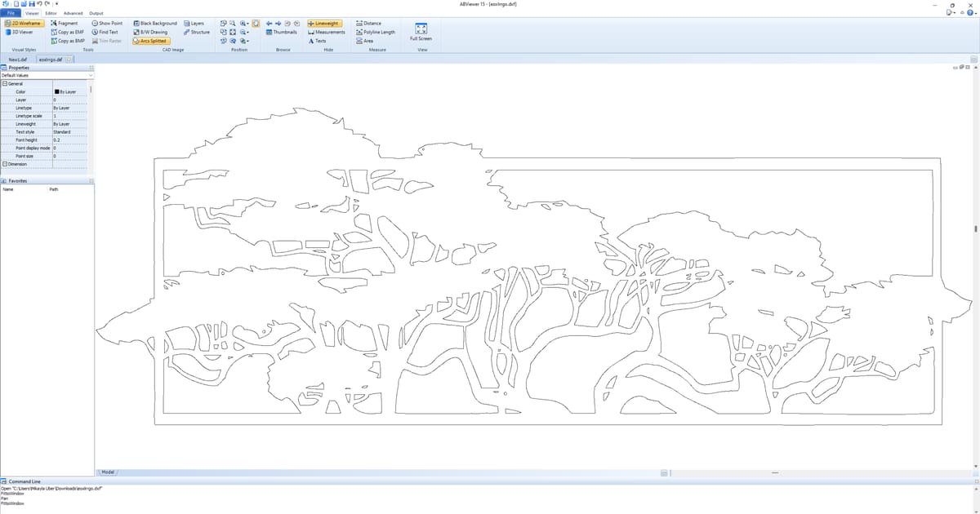The height and width of the screenshot is (514, 980).
Task: Switch to the Output ribbon tab
Action: 96,13
